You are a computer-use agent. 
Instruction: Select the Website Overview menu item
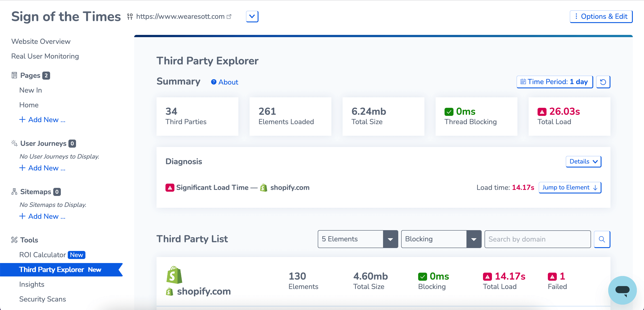(x=41, y=41)
